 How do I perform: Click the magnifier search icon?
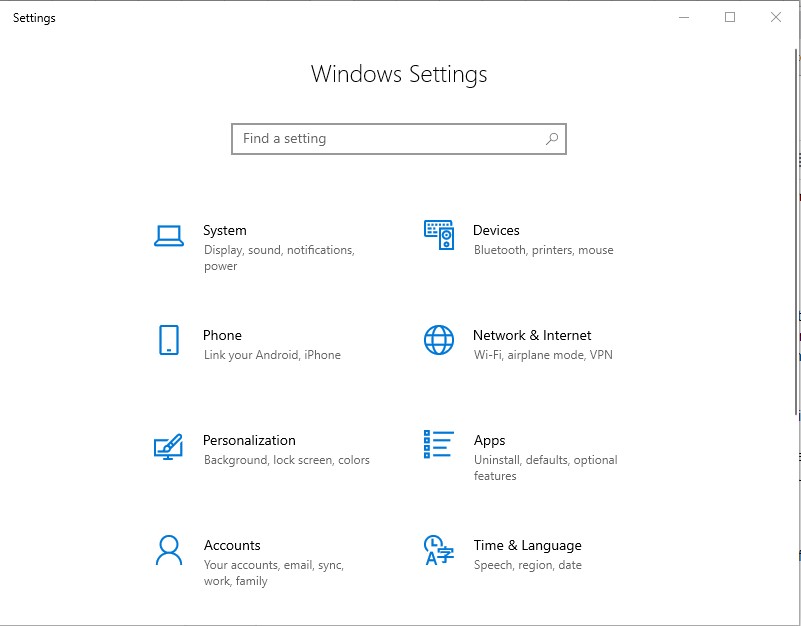(552, 138)
